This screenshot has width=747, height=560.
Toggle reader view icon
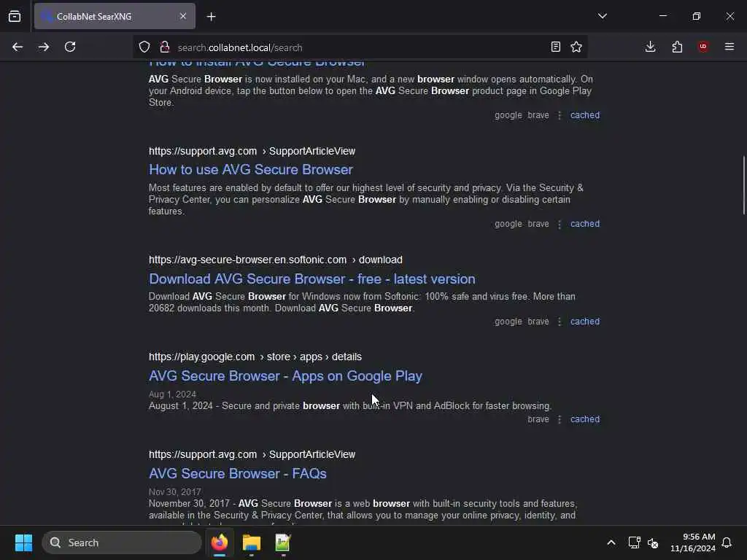pos(555,47)
